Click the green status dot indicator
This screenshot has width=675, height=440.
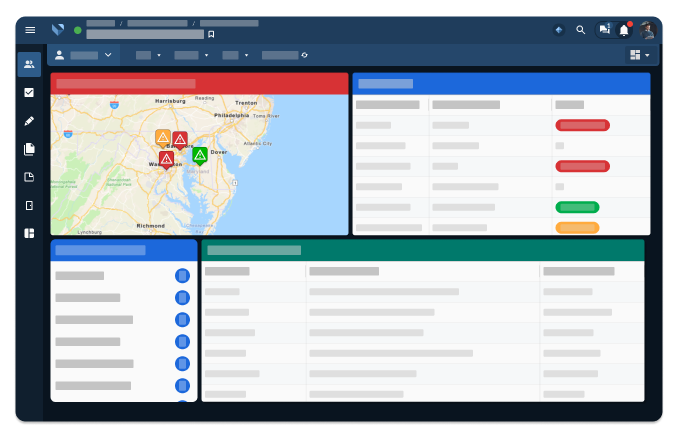77,30
